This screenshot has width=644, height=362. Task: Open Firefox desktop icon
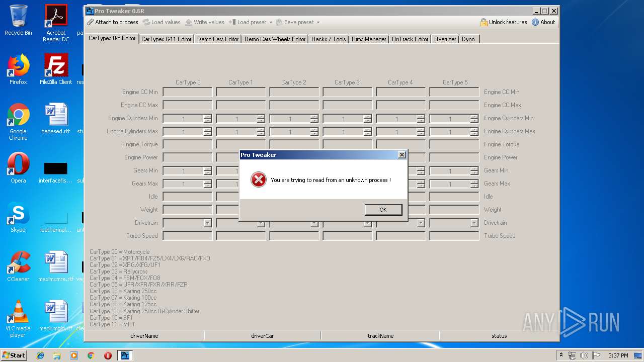coord(18,69)
